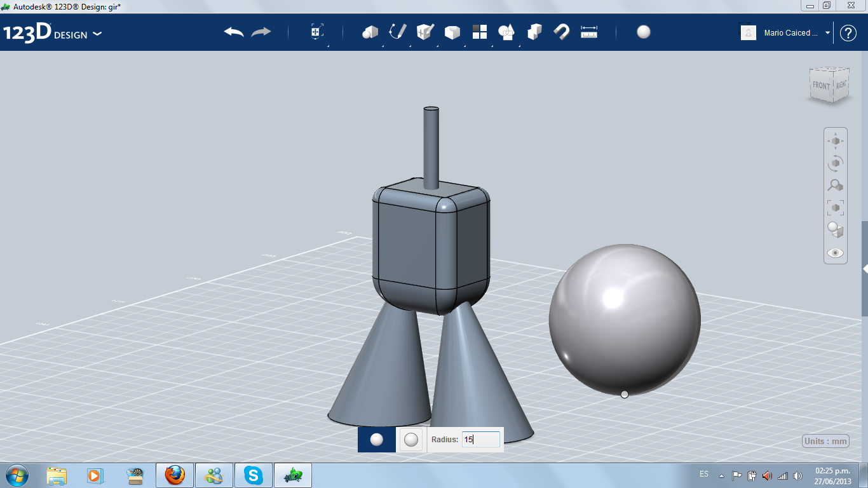Choose the Fit view tool

836,208
